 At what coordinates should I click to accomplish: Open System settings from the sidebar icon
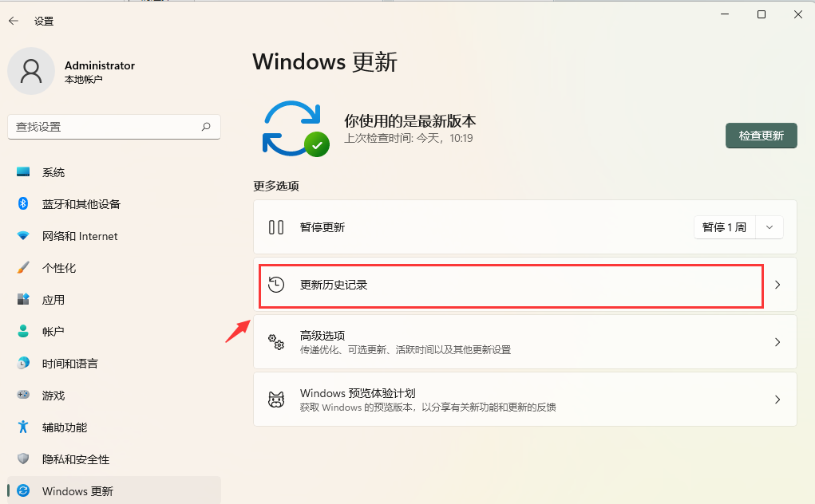tap(22, 171)
